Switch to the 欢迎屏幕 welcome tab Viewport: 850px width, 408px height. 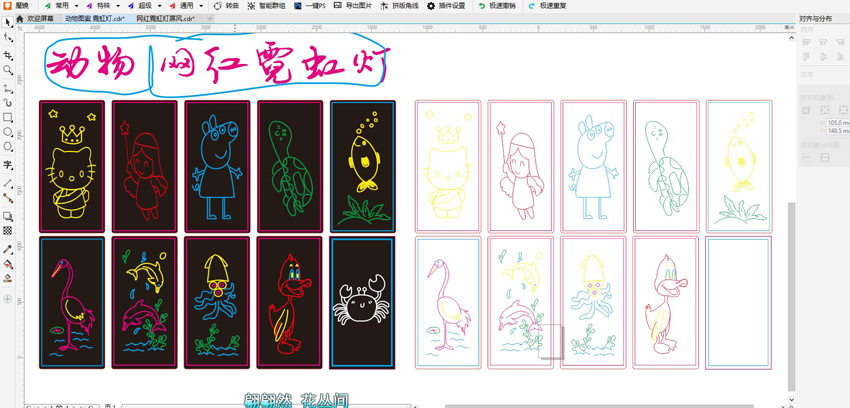[39, 18]
